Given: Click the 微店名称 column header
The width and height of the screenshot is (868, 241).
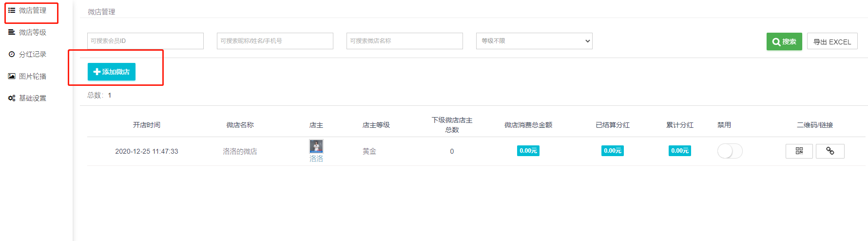Looking at the screenshot, I should (x=240, y=125).
